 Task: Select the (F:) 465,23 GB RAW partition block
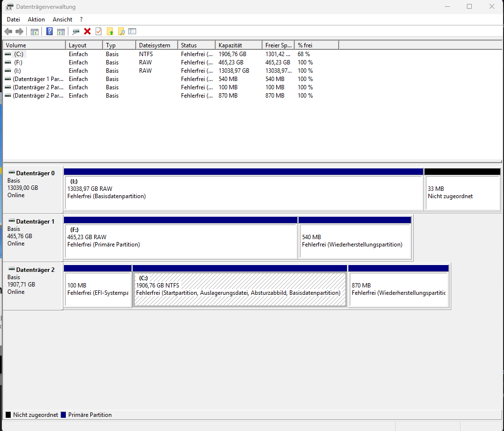point(181,241)
